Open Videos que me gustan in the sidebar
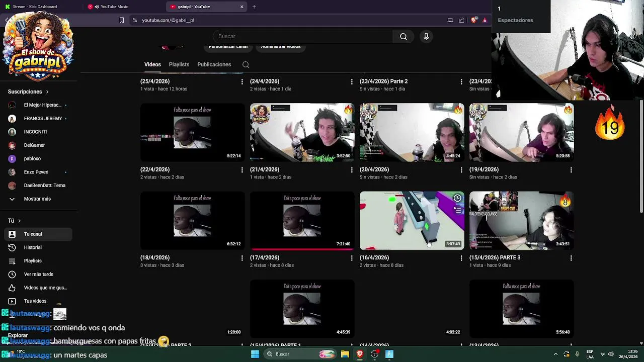This screenshot has width=644, height=362. tap(38, 288)
